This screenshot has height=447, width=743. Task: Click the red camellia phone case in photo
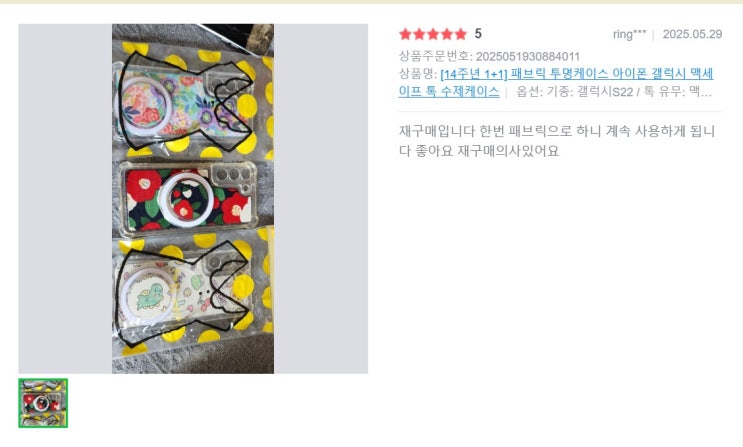(189, 197)
